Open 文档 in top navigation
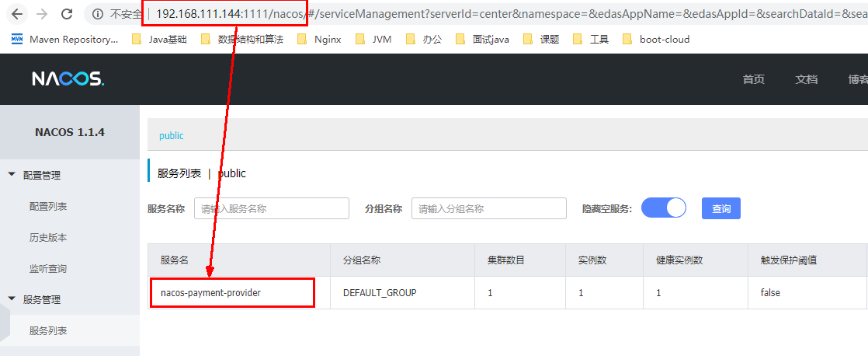Viewport: 868px width, 356px height. pos(806,79)
